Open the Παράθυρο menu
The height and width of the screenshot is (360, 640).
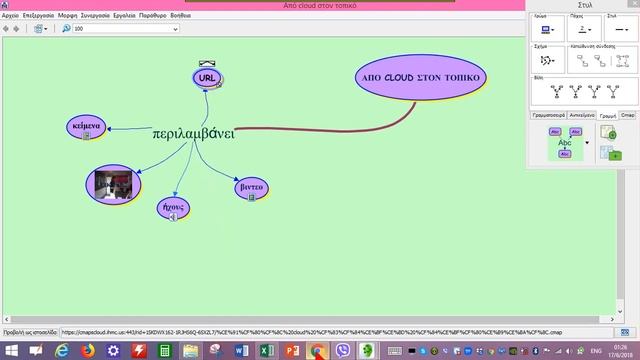click(153, 15)
